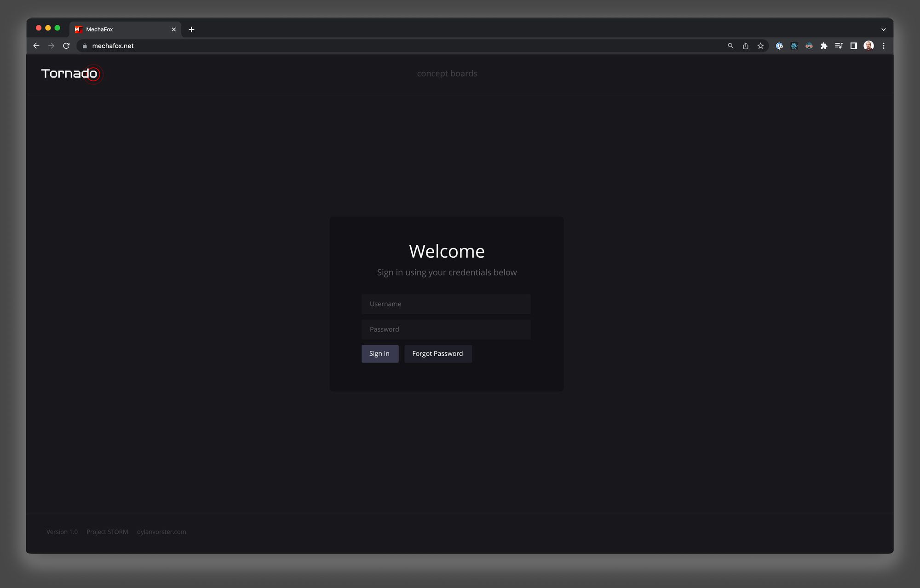Click the browser profile avatar icon
Screen dimensions: 920x588
869,46
